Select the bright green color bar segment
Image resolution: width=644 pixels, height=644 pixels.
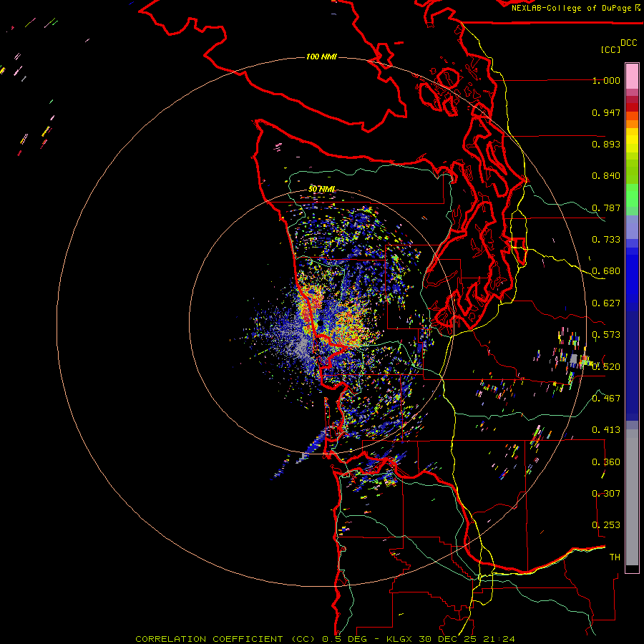click(x=632, y=195)
